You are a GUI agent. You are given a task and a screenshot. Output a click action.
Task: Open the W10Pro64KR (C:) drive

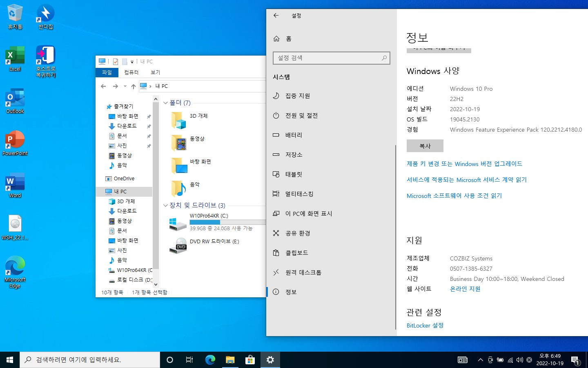[x=218, y=222]
